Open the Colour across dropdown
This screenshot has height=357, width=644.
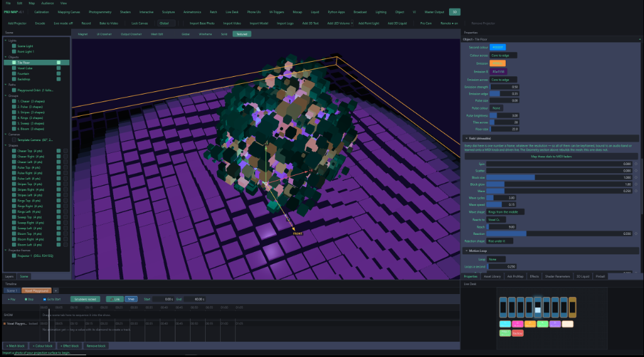point(503,55)
